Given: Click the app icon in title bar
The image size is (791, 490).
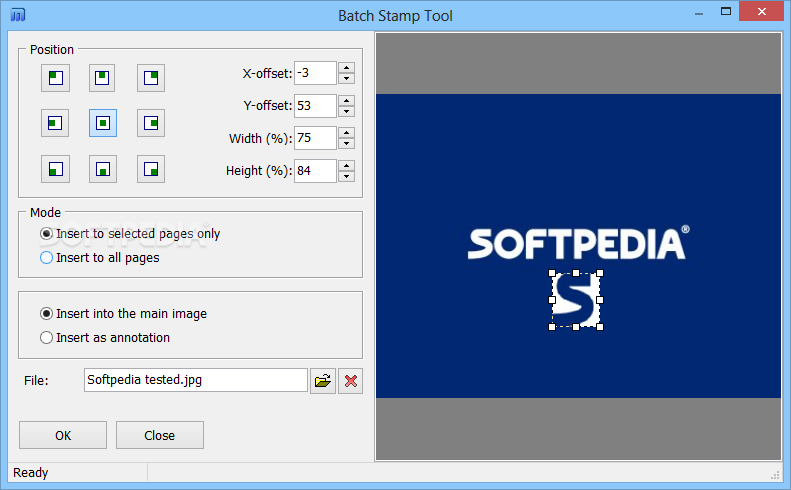Looking at the screenshot, I should pyautogui.click(x=18, y=15).
